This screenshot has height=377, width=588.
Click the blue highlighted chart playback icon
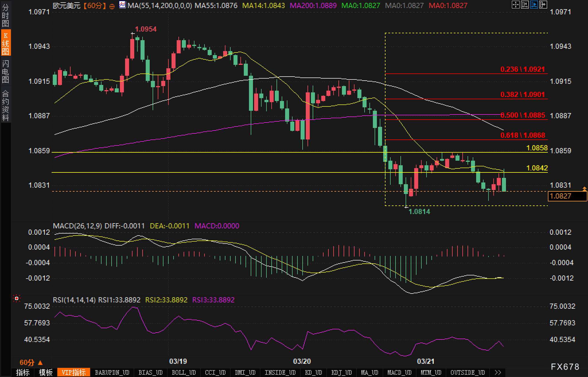pyautogui.click(x=534, y=5)
